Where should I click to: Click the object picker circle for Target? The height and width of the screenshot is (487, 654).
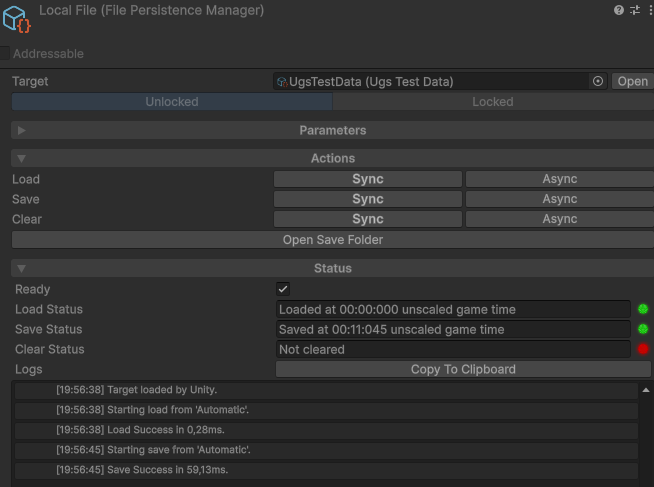[598, 81]
